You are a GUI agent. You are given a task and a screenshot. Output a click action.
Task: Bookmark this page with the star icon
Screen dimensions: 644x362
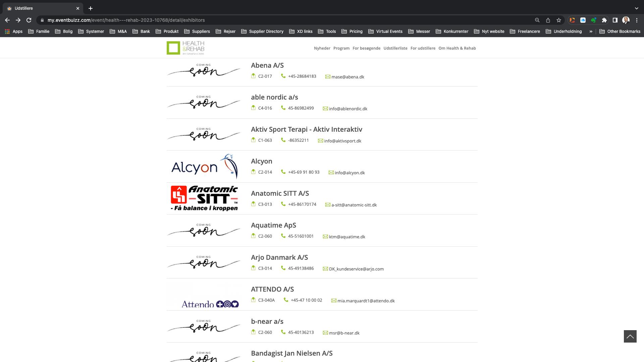click(558, 20)
